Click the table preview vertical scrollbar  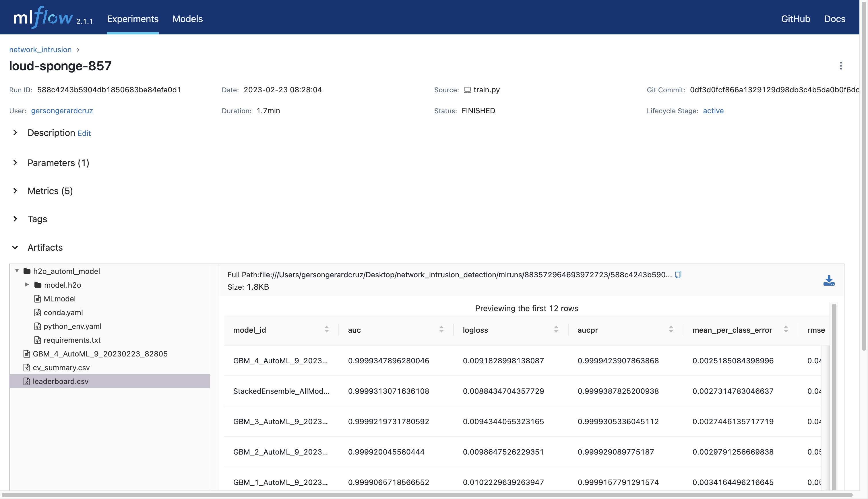834,394
